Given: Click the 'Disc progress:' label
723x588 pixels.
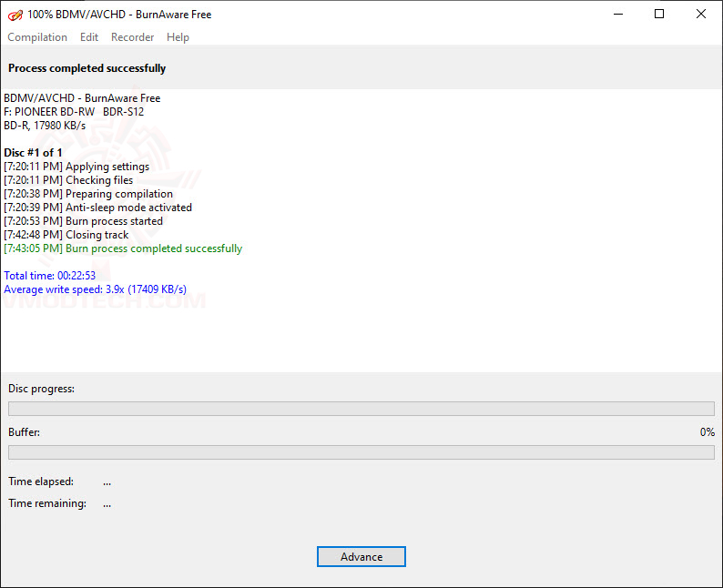Looking at the screenshot, I should [42, 389].
